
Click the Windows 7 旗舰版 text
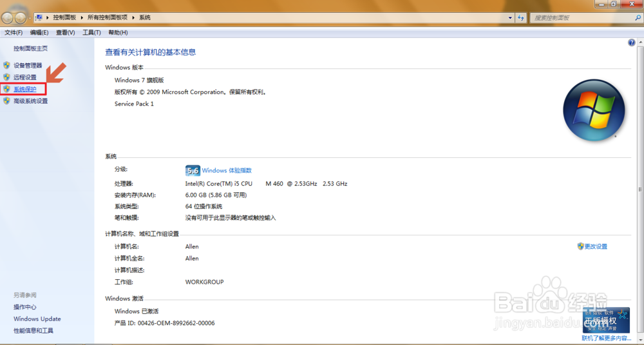(x=139, y=80)
